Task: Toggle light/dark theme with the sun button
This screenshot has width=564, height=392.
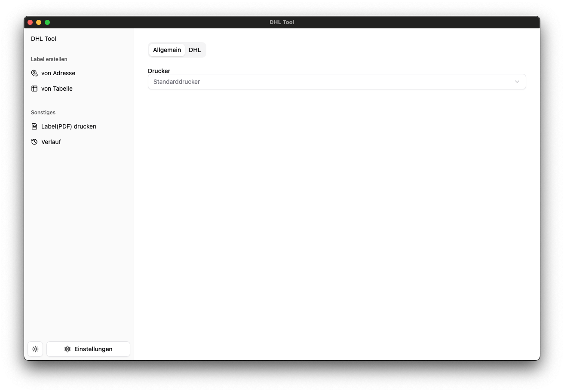Action: pyautogui.click(x=35, y=349)
